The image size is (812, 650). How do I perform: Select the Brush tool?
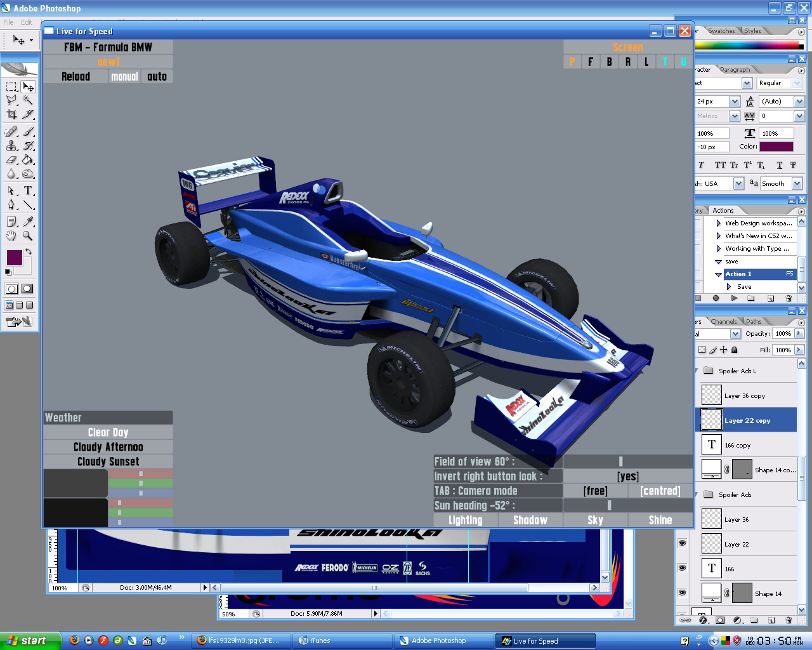(x=28, y=131)
